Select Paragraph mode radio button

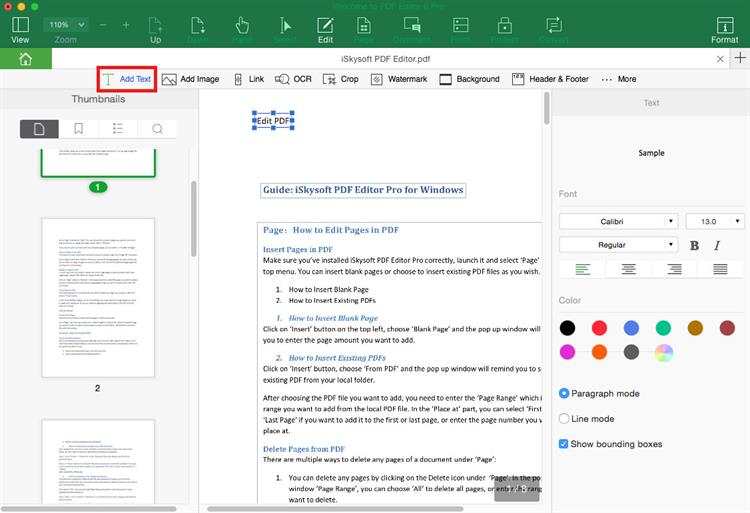[564, 393]
